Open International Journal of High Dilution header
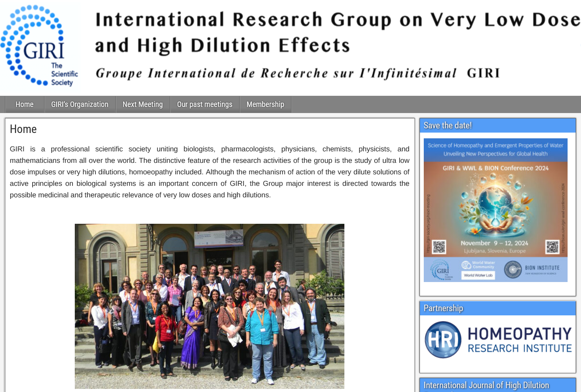This screenshot has height=392, width=581. [497, 385]
